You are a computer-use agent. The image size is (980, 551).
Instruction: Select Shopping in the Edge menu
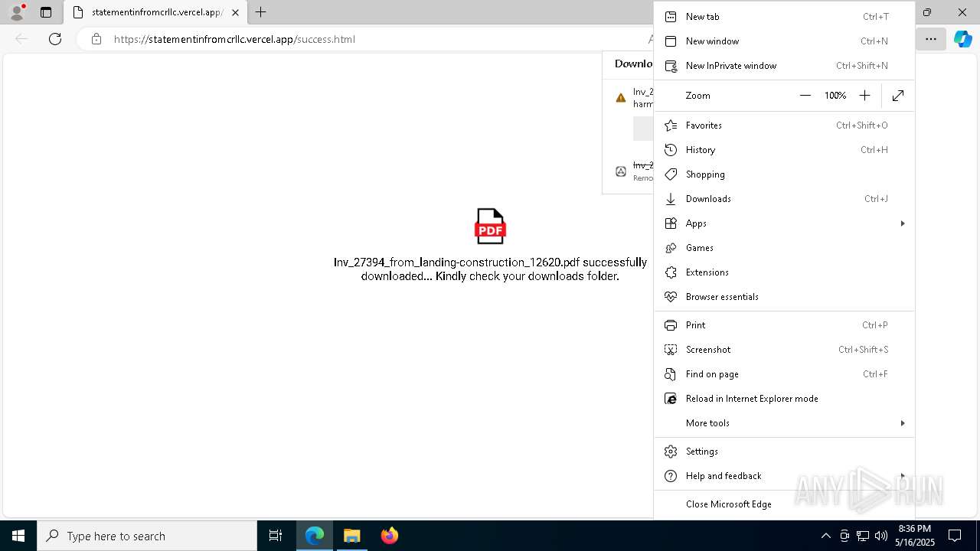point(784,174)
